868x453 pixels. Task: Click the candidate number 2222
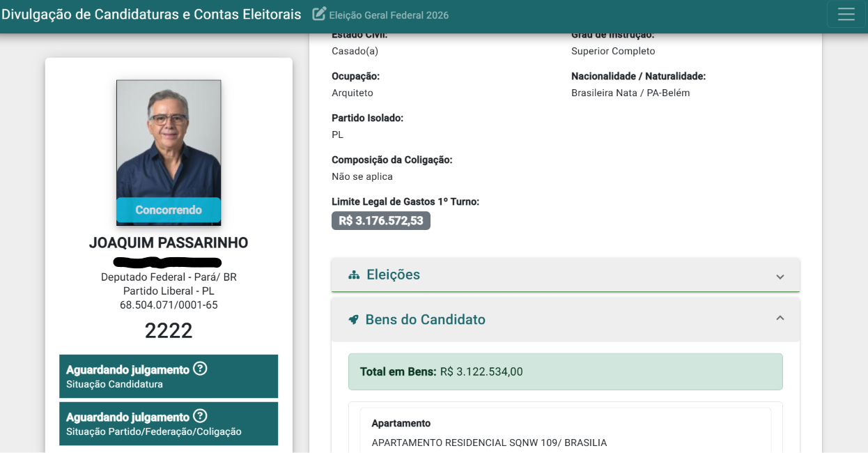(169, 330)
